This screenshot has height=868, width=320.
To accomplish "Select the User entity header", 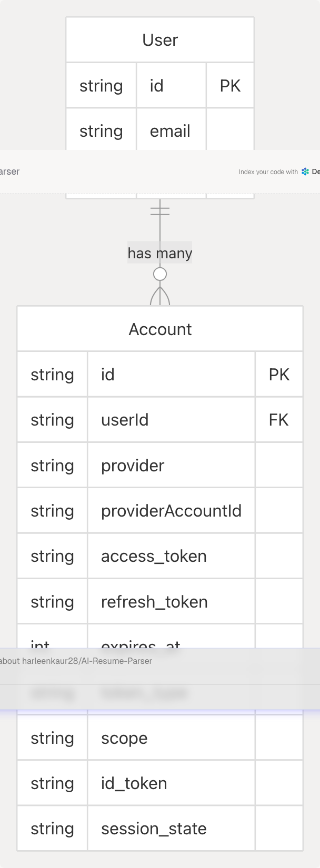I will point(160,40).
